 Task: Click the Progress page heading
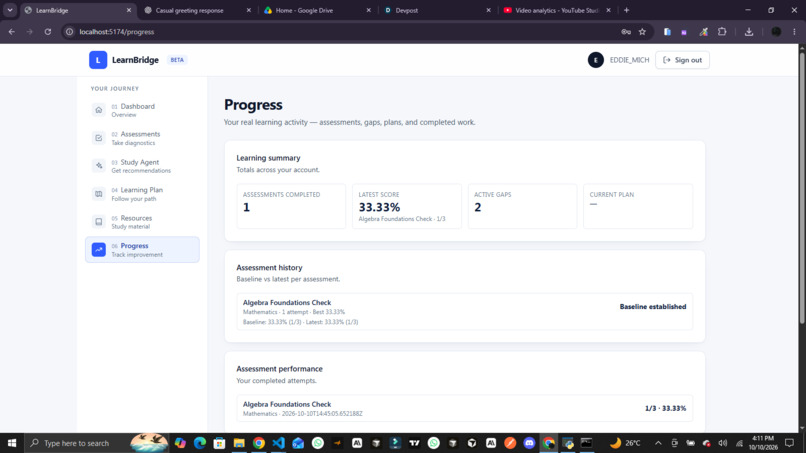tap(253, 104)
